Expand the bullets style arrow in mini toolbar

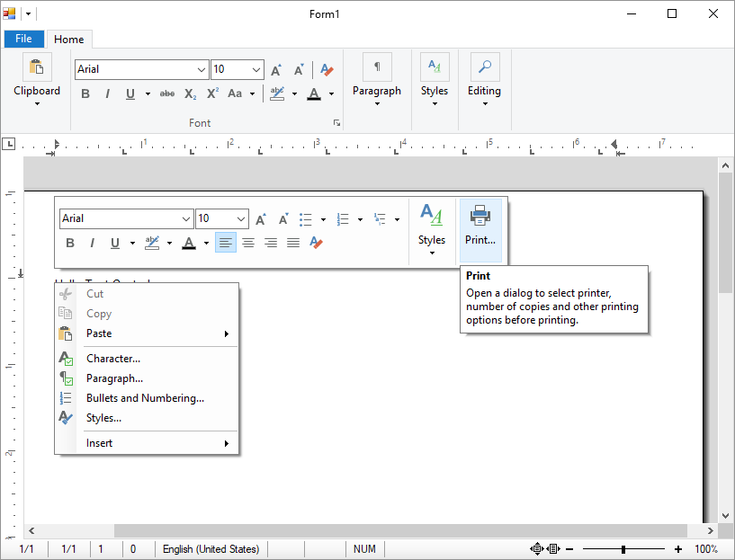tap(323, 219)
